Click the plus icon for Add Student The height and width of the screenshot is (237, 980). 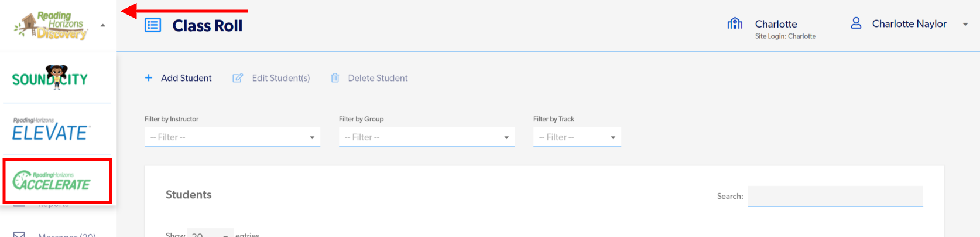tap(149, 78)
